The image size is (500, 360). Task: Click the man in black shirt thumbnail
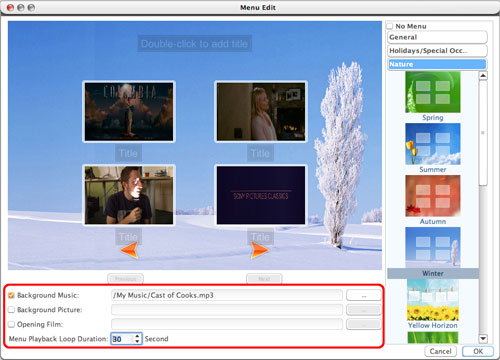tap(129, 195)
